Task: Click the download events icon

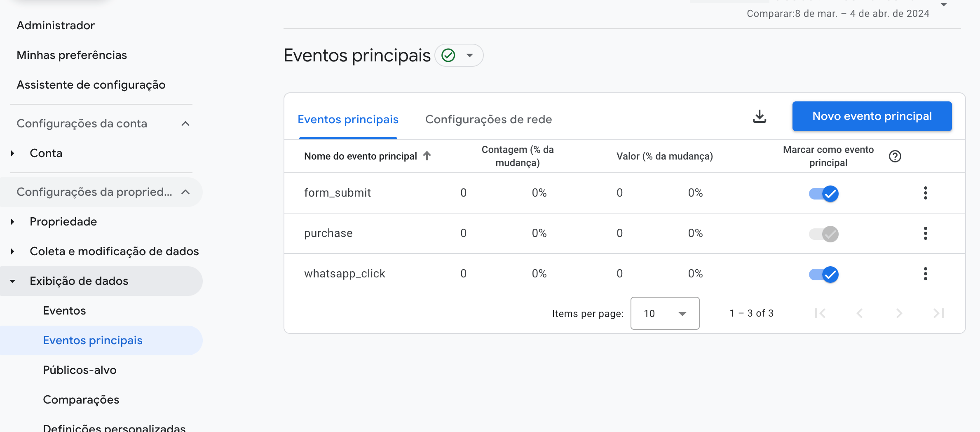Action: click(x=759, y=117)
